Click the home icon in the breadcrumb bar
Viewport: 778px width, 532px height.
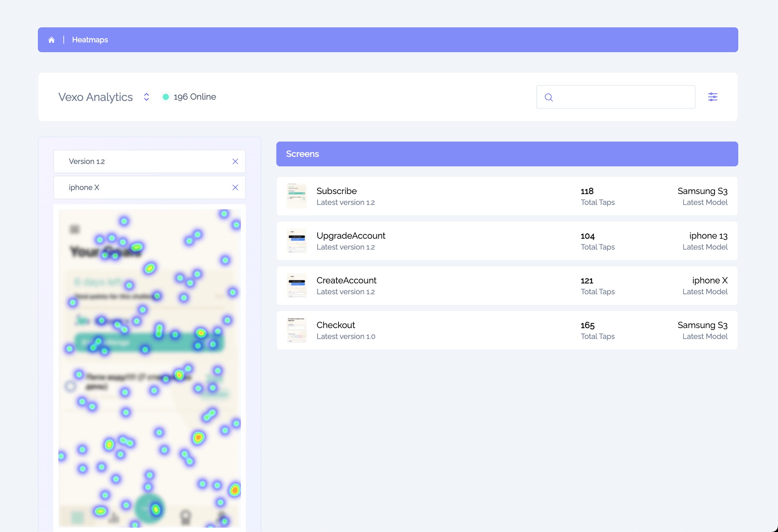pyautogui.click(x=52, y=39)
